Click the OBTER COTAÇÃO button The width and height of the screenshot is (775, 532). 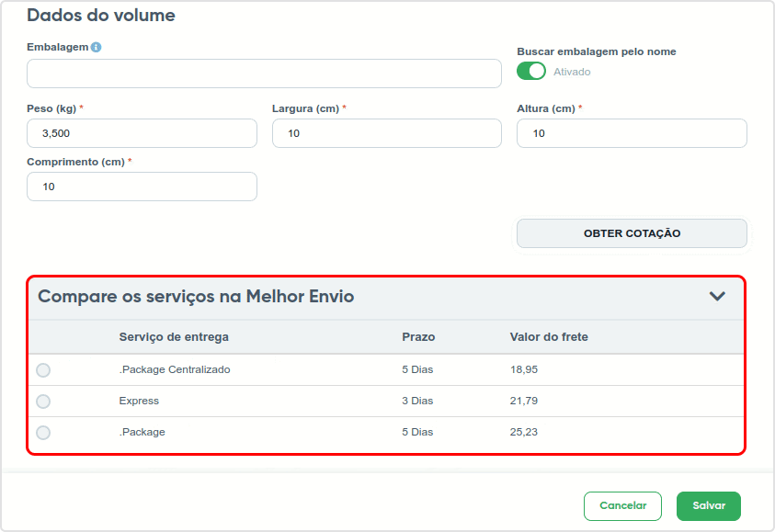coord(632,233)
